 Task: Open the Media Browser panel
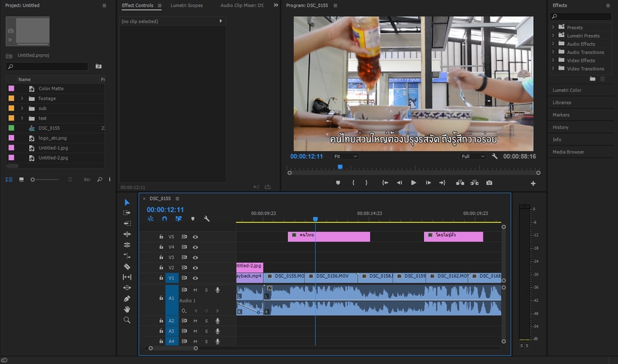(568, 152)
